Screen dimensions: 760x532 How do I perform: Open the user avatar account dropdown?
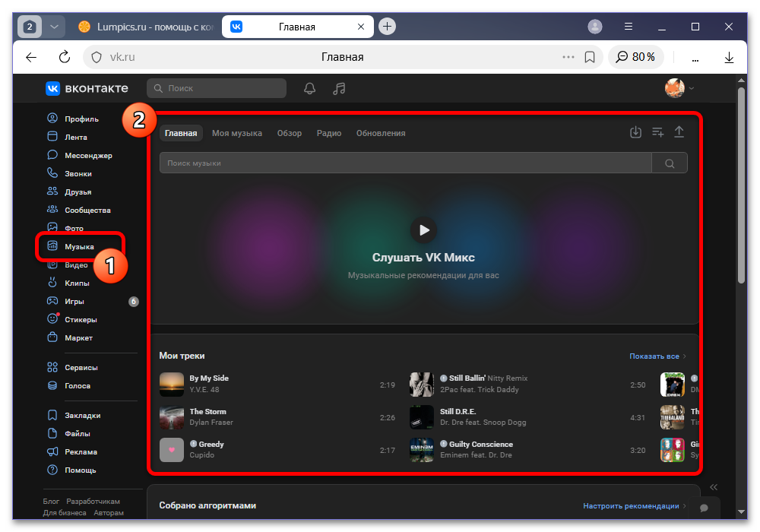coord(679,88)
